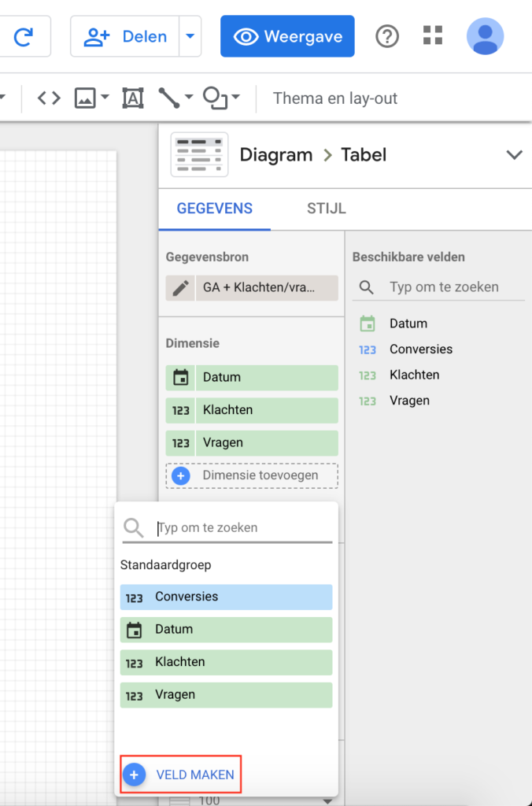The height and width of the screenshot is (806, 532).
Task: Collapse the Diagram Tabel panel chevron
Action: click(x=514, y=154)
